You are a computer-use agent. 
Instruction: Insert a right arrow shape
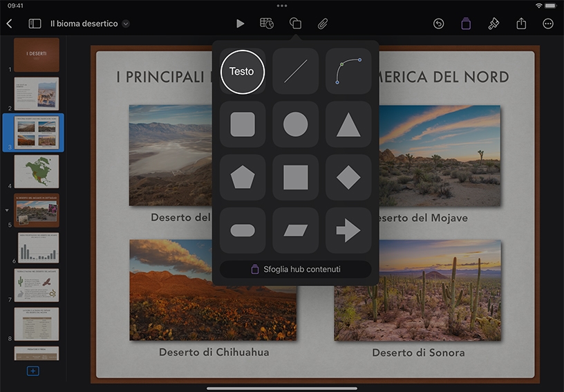tap(348, 230)
